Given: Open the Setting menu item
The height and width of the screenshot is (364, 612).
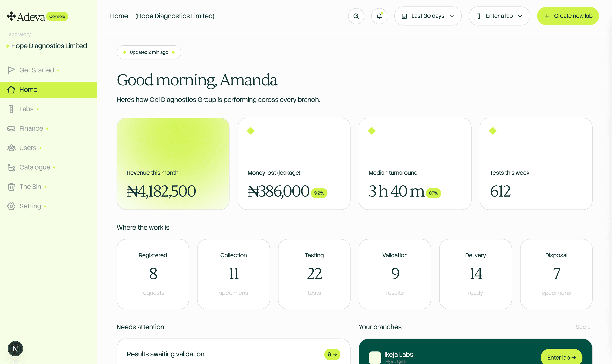Looking at the screenshot, I should tap(48, 206).
